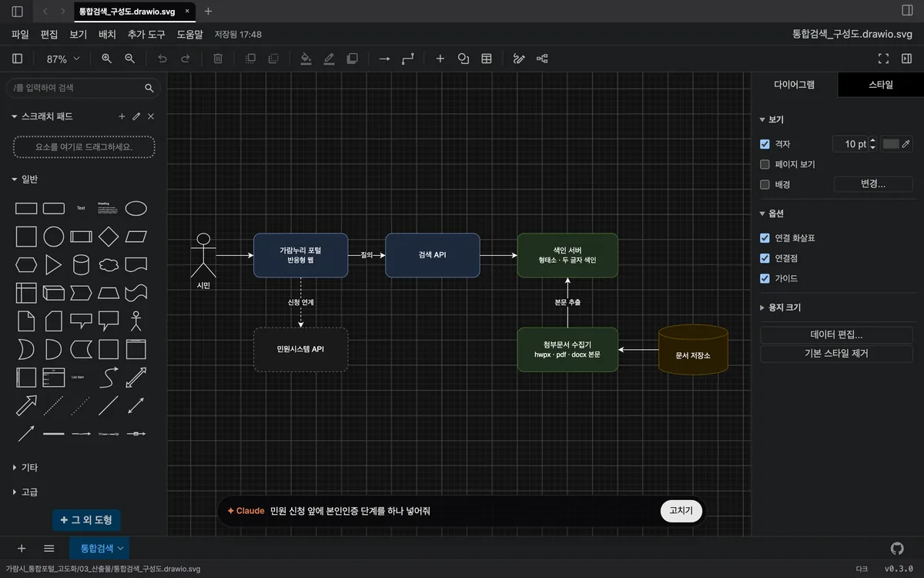Screen dimensions: 924x578
Task: Open the 편집 menu
Action: pos(49,35)
